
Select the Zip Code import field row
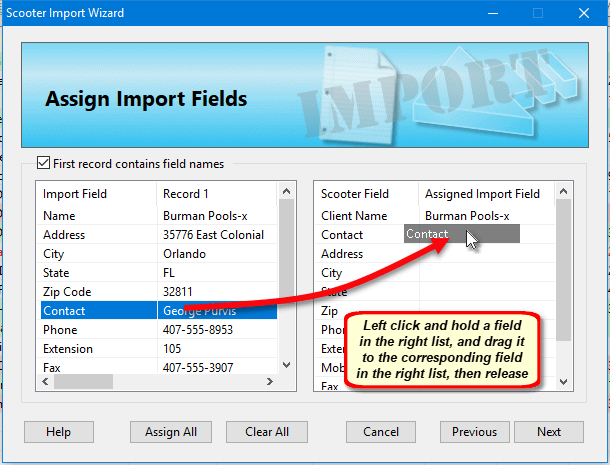tap(159, 291)
